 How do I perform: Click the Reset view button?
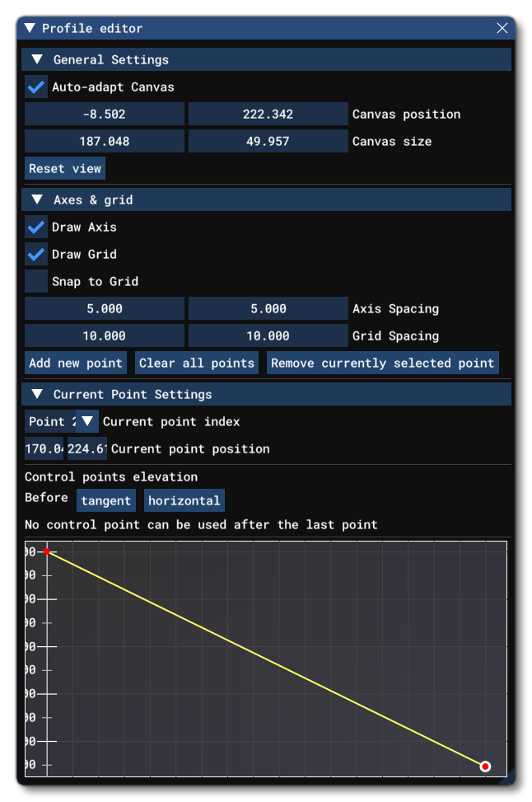[x=65, y=168]
